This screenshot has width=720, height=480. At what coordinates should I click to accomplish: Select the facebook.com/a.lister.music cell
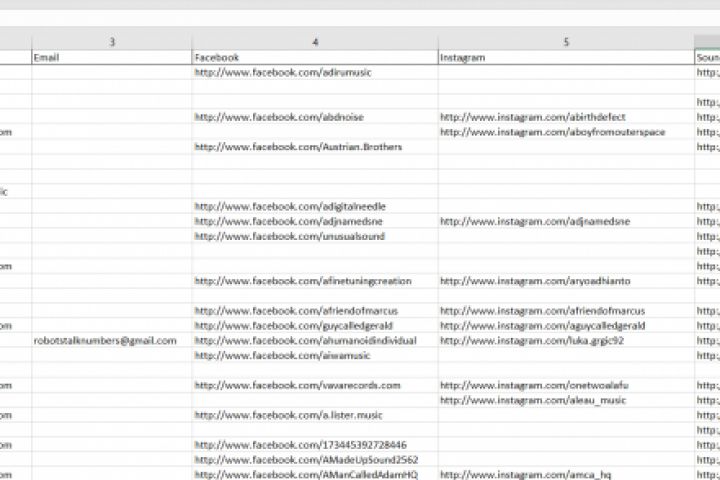tap(315, 415)
